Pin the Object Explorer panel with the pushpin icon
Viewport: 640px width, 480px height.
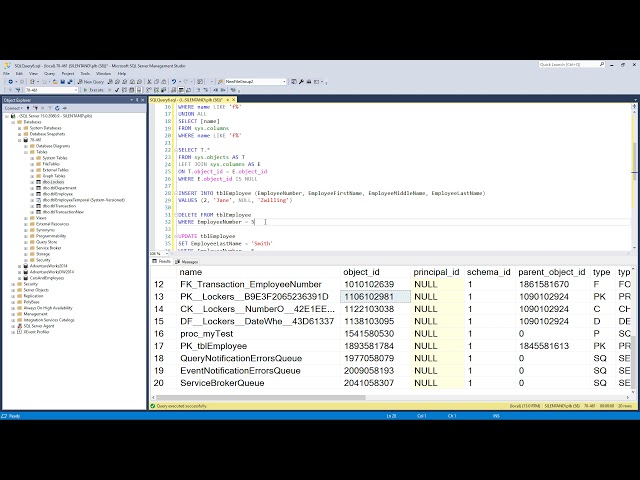137,100
